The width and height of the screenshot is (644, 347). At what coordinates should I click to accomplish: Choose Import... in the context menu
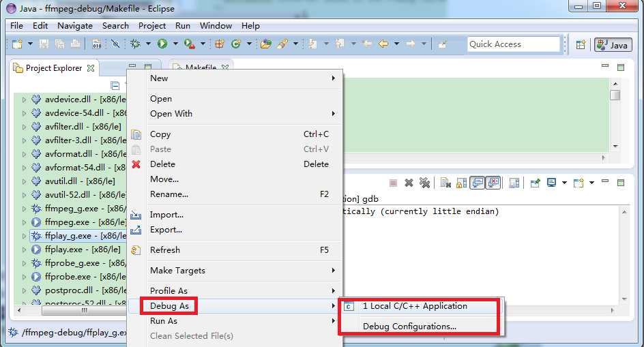coord(235,215)
